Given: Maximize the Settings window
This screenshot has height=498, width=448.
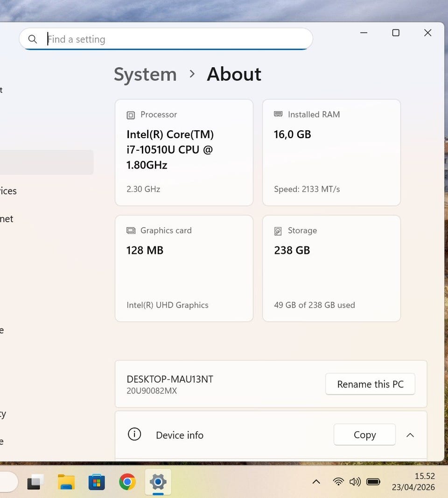Looking at the screenshot, I should pos(396,33).
